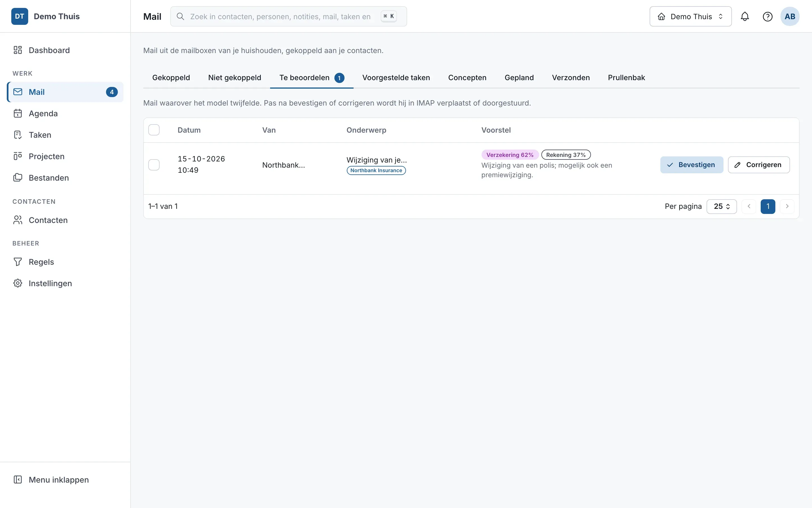Switch to the Niet gekoppeld tab
812x508 pixels.
pos(235,78)
